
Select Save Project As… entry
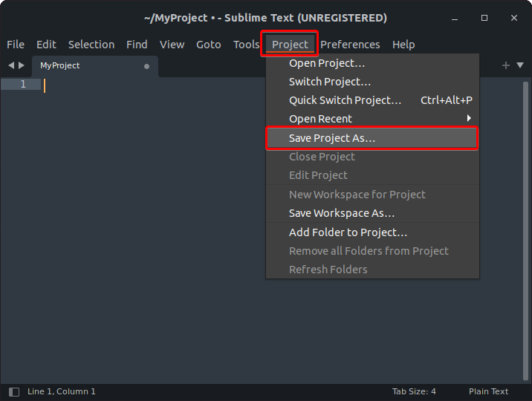372,138
